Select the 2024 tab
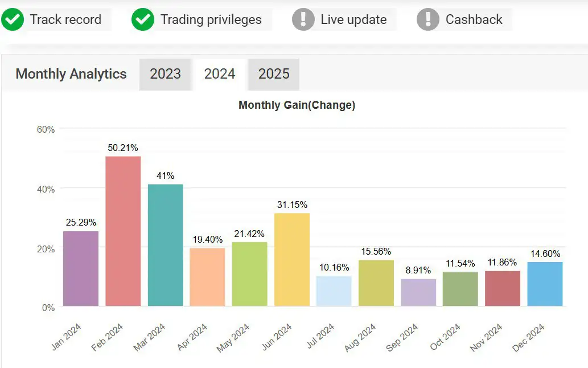Screen dimensions: 588x368 [x=220, y=74]
